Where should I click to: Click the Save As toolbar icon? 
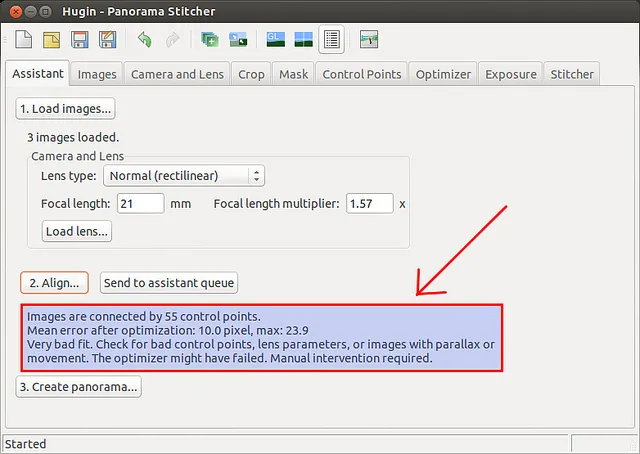(x=106, y=40)
